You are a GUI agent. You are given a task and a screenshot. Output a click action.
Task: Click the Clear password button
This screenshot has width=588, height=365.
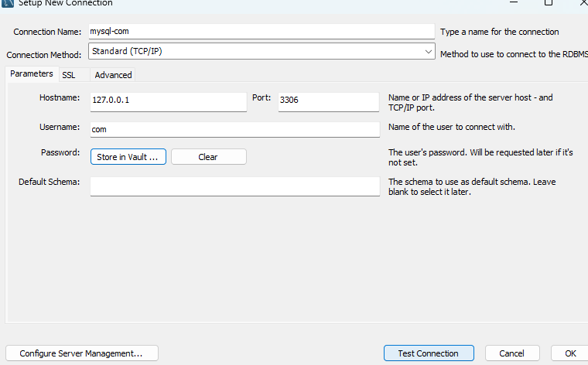point(208,157)
